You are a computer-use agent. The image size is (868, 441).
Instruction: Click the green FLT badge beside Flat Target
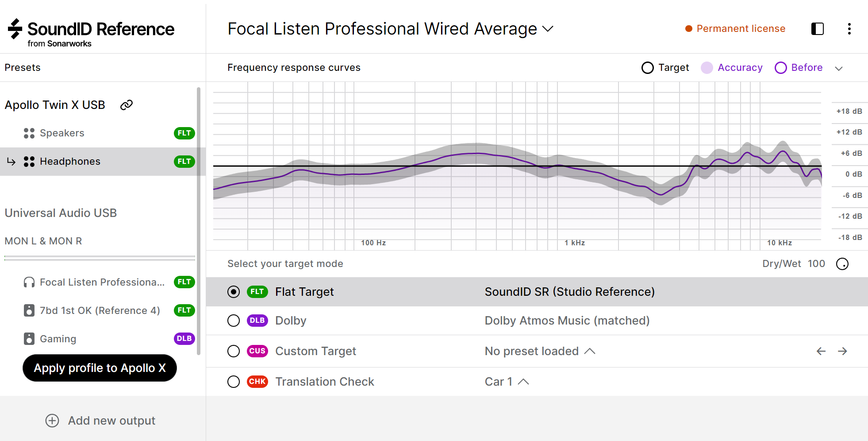click(x=257, y=292)
